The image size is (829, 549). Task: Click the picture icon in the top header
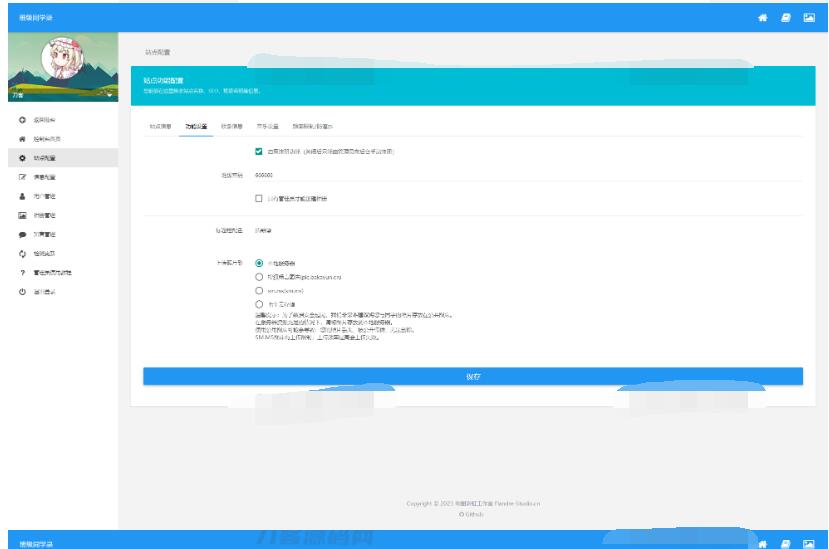[809, 18]
